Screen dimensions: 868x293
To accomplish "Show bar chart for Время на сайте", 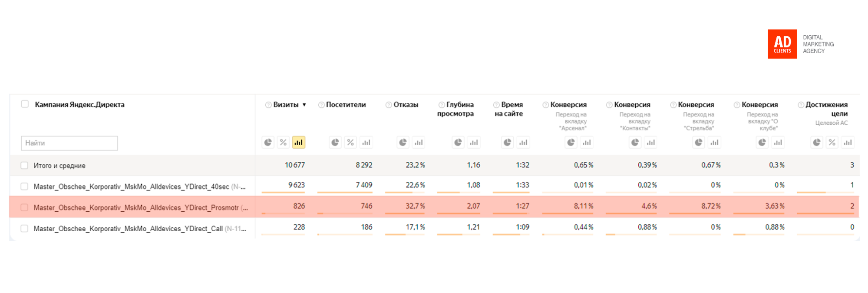I will click(x=523, y=143).
